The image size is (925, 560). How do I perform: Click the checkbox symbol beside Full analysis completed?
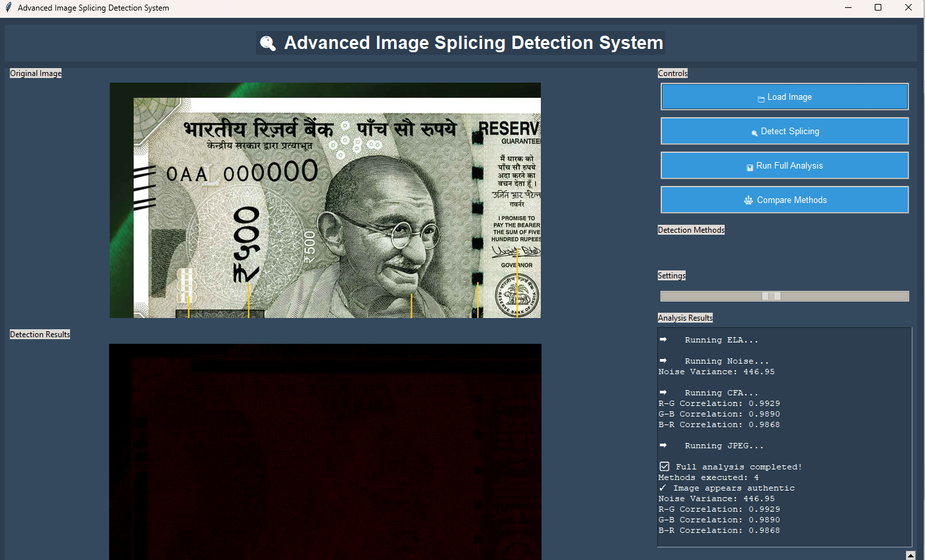coord(664,467)
